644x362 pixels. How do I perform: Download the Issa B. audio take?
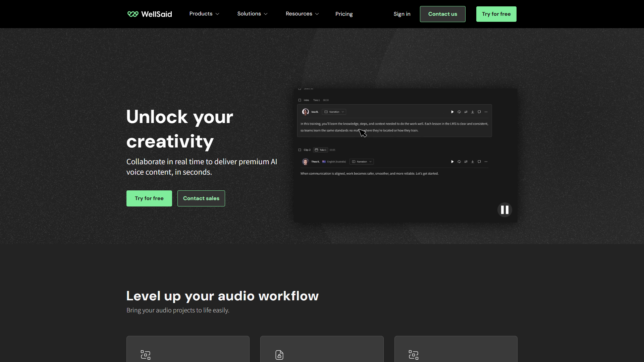tap(473, 112)
